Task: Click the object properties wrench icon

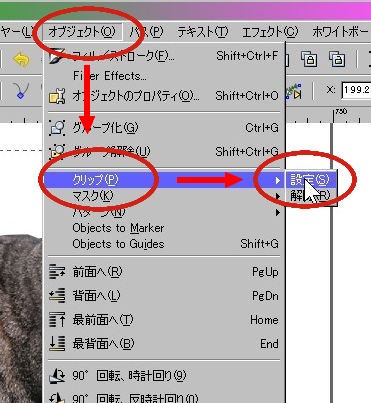Action: pyautogui.click(x=57, y=96)
